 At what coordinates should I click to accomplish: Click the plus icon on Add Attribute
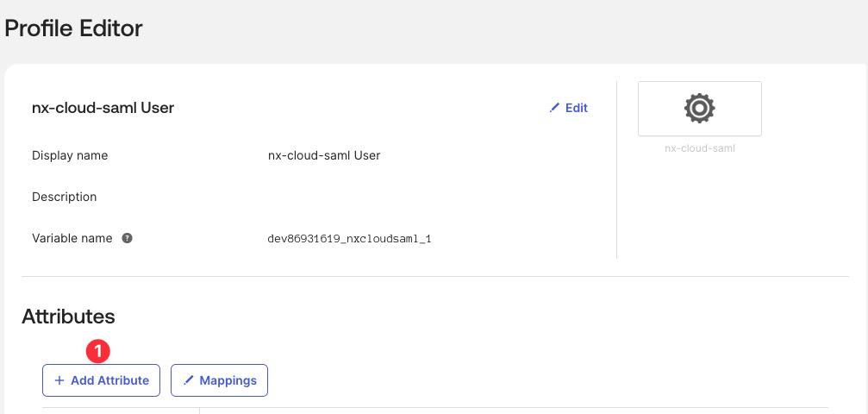(x=59, y=380)
